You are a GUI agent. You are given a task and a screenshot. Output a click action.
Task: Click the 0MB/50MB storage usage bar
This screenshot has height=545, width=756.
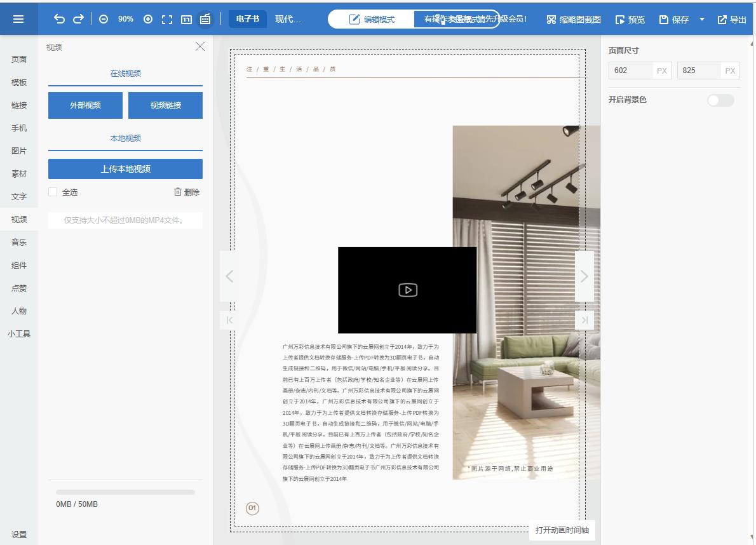click(x=125, y=493)
